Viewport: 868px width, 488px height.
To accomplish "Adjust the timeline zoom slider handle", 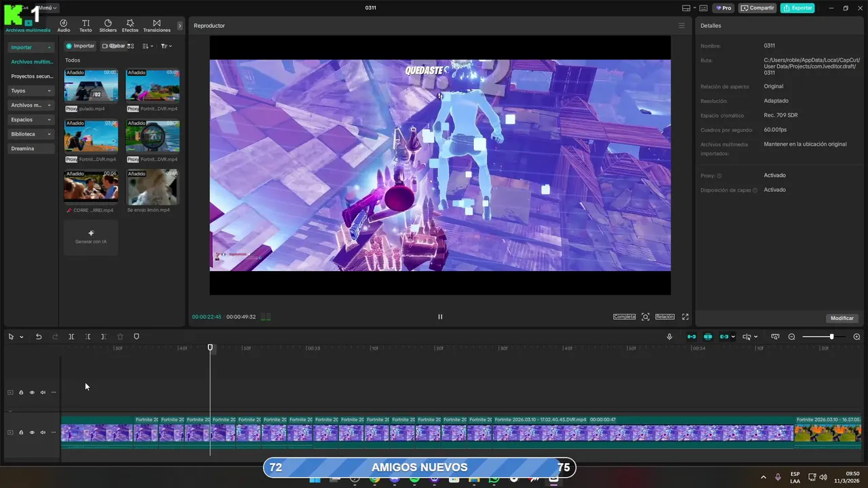I will click(x=831, y=337).
